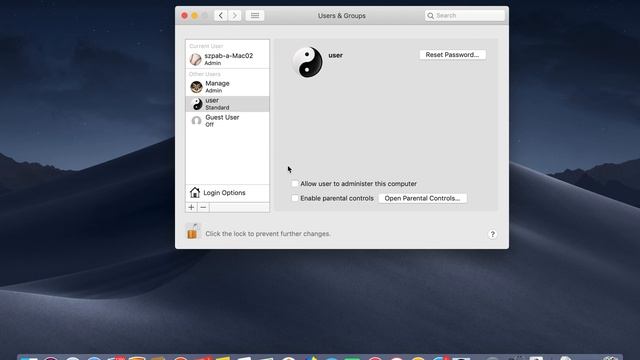Open Login Options
The image size is (640, 360).
coord(227,193)
